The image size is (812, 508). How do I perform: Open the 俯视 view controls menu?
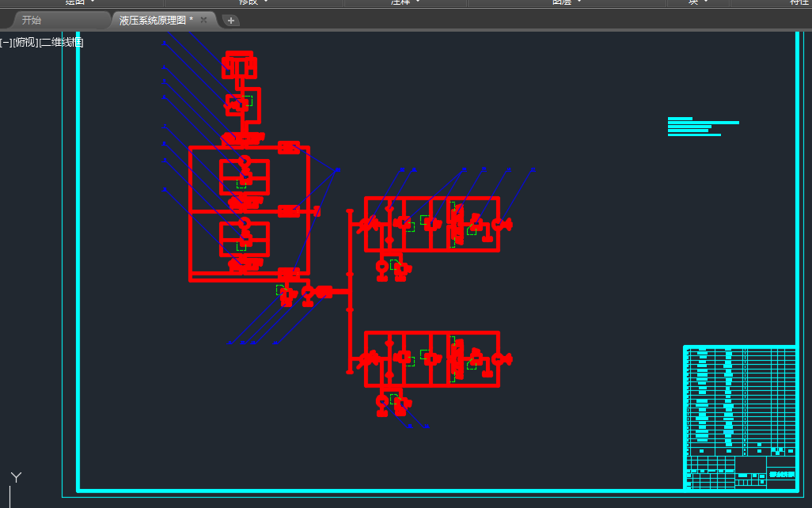pos(25,43)
